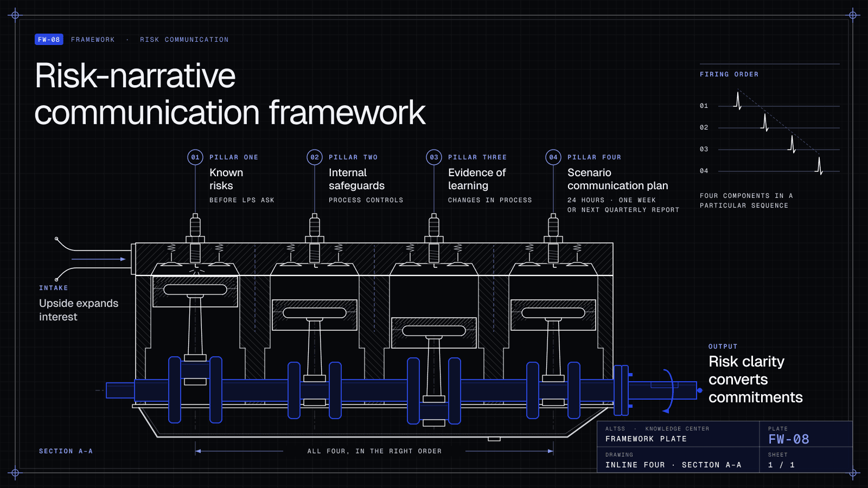Click the 'OUTPUT' label
Image resolution: width=868 pixels, height=488 pixels.
[723, 346]
